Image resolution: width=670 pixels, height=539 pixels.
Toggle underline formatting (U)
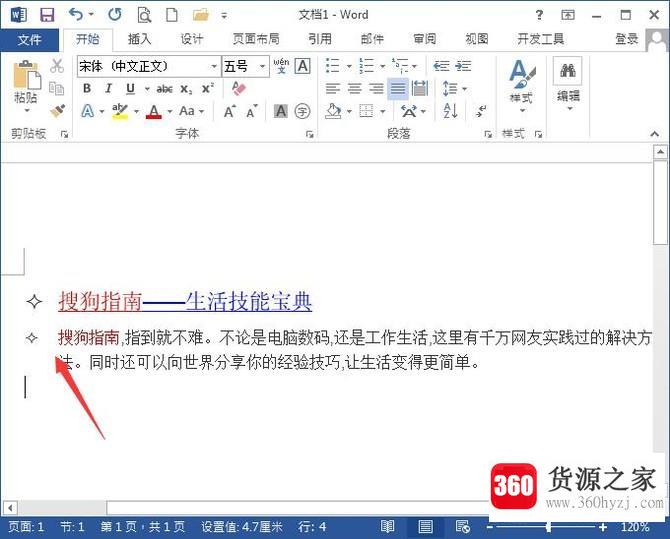click(x=130, y=88)
